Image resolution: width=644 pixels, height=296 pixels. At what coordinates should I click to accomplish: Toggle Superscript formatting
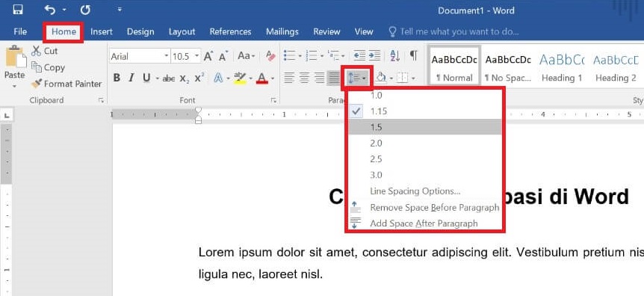(199, 78)
